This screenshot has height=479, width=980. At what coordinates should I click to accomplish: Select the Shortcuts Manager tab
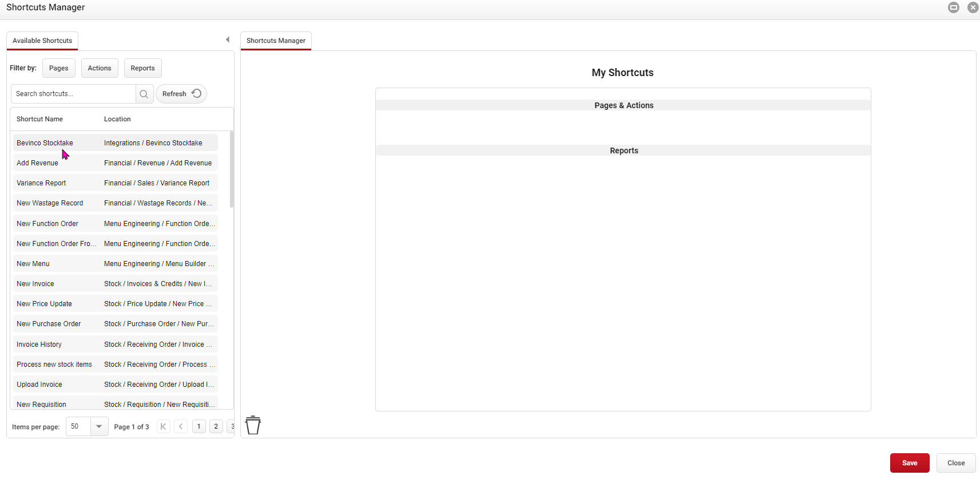click(276, 41)
